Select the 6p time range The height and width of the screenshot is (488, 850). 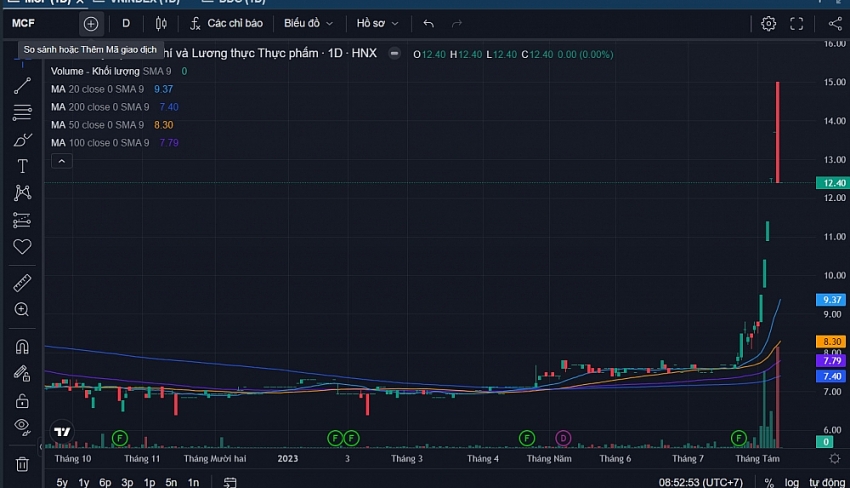pos(105,482)
